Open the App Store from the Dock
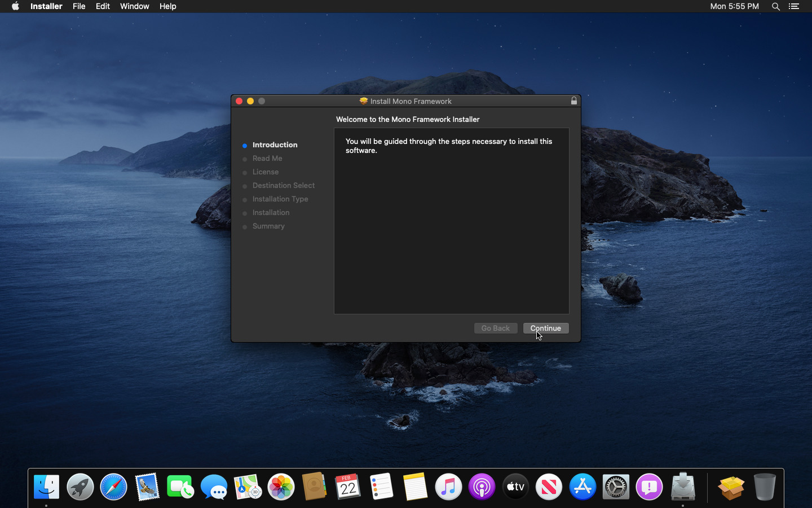812x508 pixels. (582, 487)
